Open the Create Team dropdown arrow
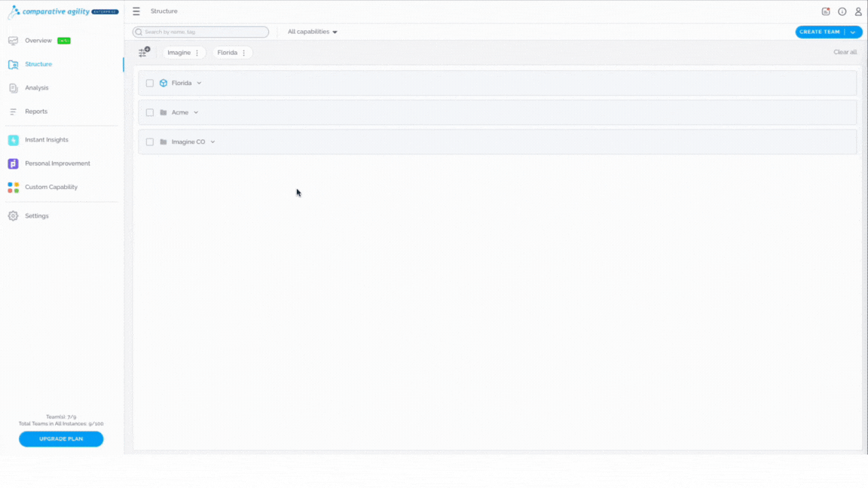The width and height of the screenshot is (868, 488). (853, 32)
